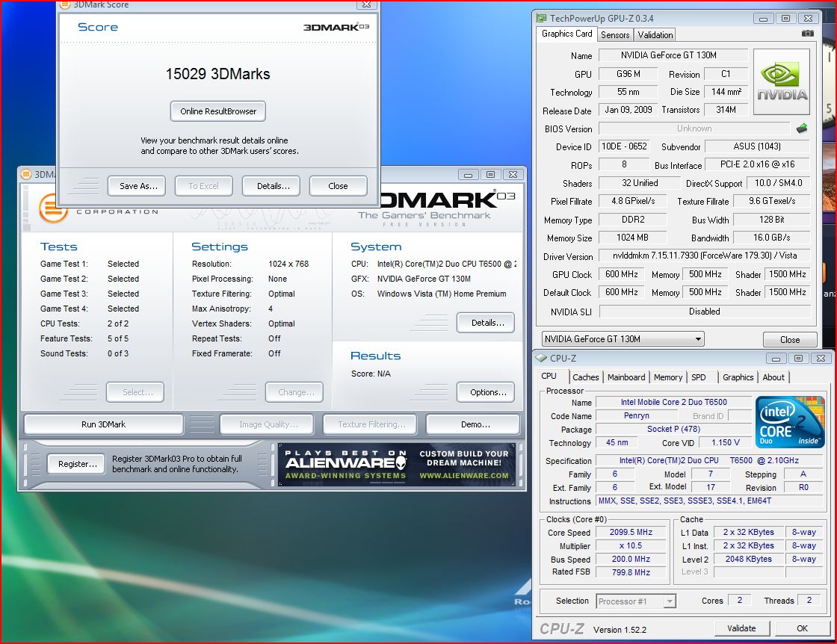Click the GPU Clock 600 MHz value
Viewport: 837px width, 644px height.
point(621,274)
